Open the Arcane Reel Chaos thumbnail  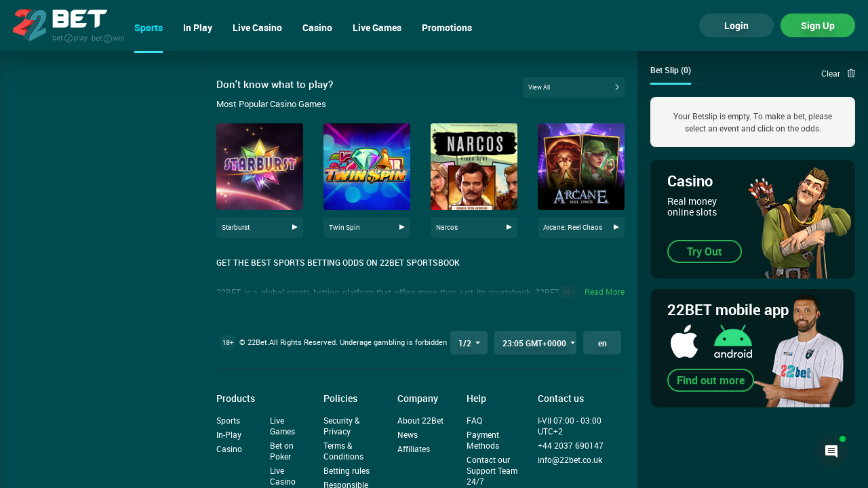click(x=581, y=167)
